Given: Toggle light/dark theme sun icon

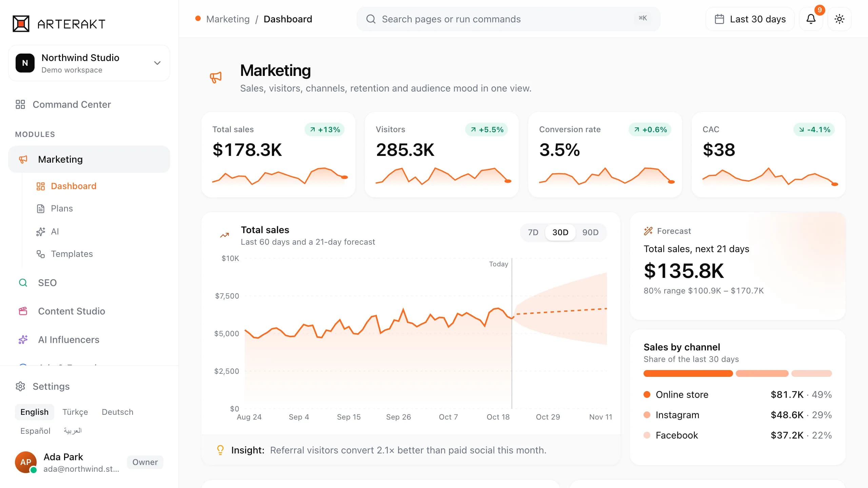Looking at the screenshot, I should 839,19.
